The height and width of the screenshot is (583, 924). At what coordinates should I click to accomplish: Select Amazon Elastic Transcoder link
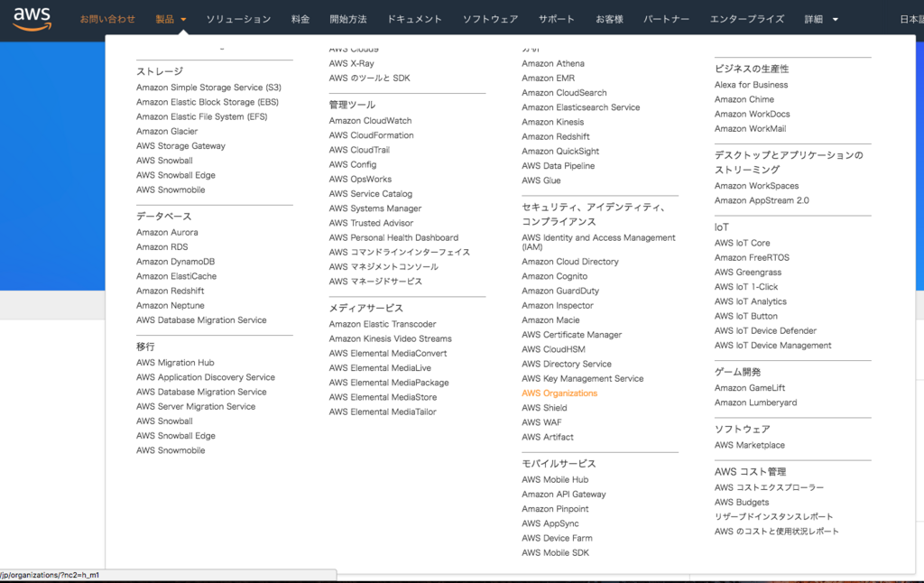point(383,324)
